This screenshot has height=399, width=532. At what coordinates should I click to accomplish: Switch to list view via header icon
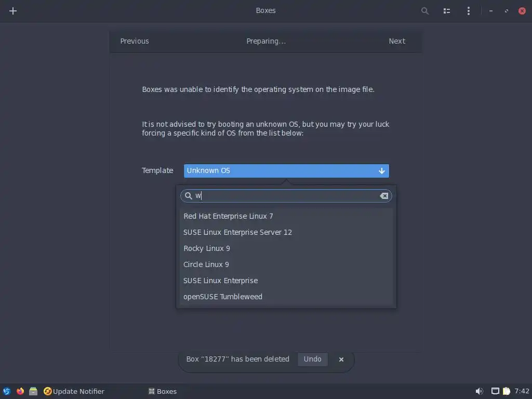tap(446, 11)
